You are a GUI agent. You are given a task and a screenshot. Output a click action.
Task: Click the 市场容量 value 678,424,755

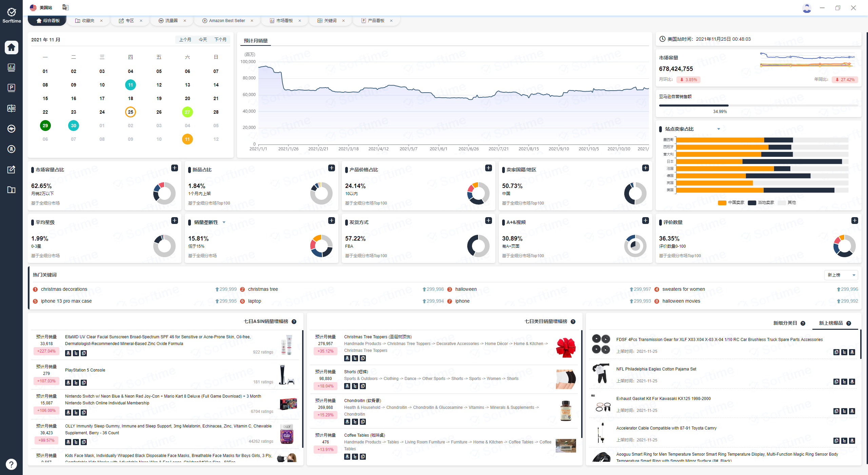pos(676,69)
